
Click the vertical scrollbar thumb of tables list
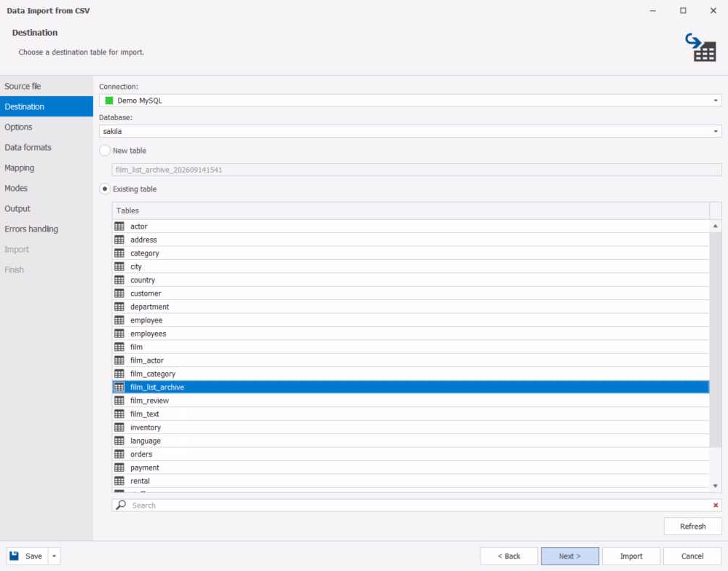click(716, 339)
